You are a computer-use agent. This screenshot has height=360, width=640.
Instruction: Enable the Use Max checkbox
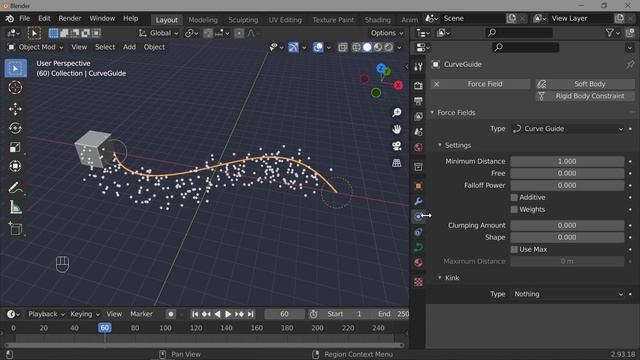(x=514, y=249)
